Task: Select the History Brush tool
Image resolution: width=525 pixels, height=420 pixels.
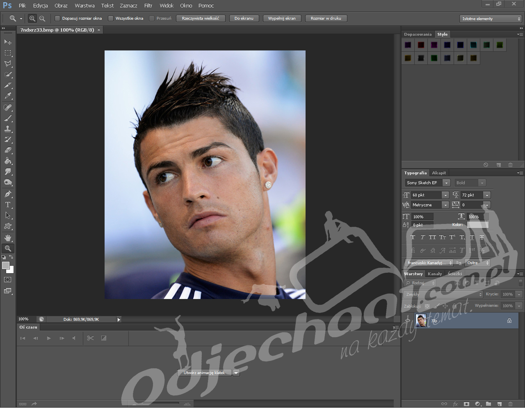Action: pyautogui.click(x=8, y=139)
